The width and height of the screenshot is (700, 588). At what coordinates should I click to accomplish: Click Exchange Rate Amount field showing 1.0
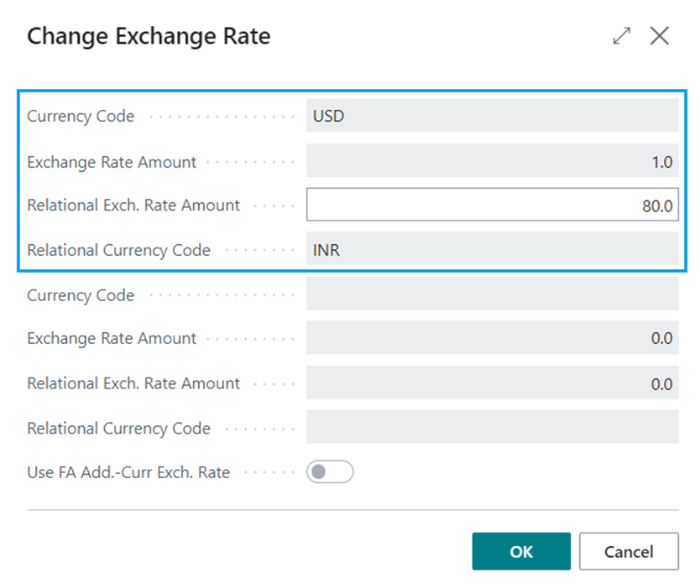(493, 160)
